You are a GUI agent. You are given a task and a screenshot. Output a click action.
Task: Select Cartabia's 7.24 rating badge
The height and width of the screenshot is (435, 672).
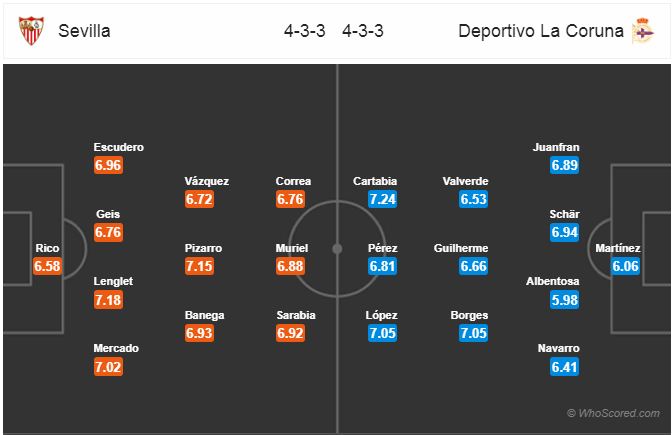[x=382, y=199]
